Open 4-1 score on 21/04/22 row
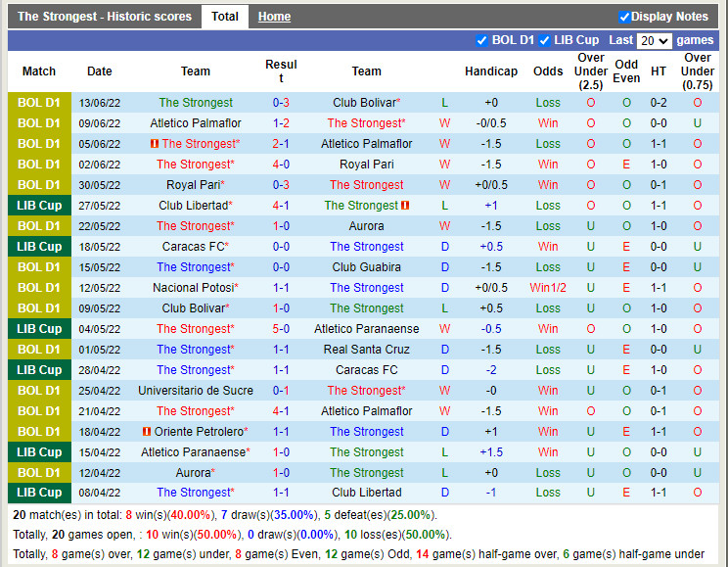The height and width of the screenshot is (567, 728). [x=281, y=411]
